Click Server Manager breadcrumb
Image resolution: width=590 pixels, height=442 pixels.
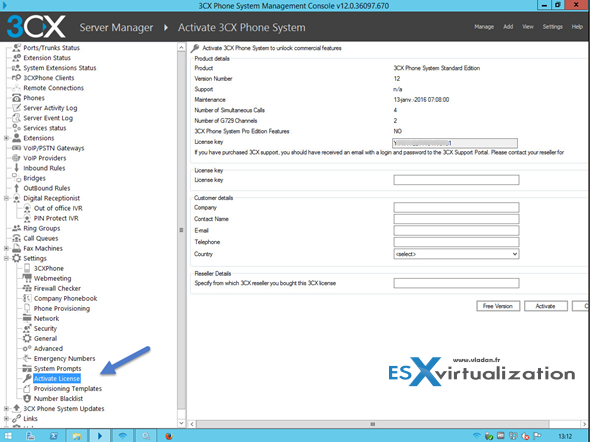tap(116, 27)
